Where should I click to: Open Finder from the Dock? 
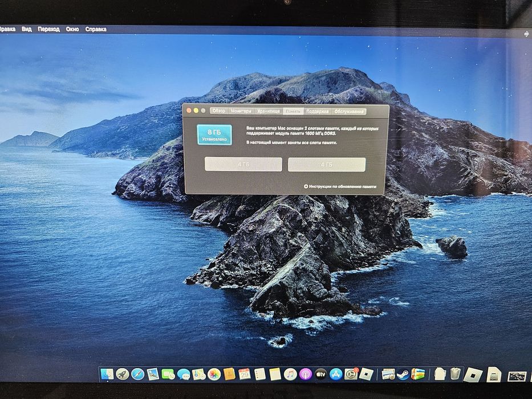click(x=107, y=374)
